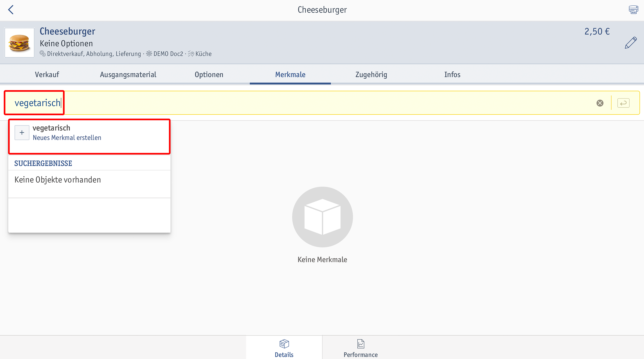644x359 pixels.
Task: Choose Neues Merkmal erstellen suggestion
Action: (x=89, y=137)
